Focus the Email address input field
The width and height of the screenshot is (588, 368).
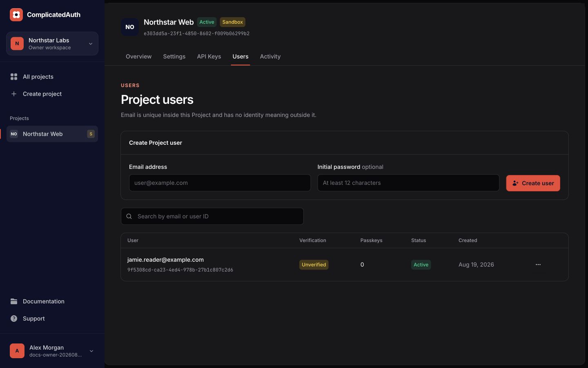(220, 183)
